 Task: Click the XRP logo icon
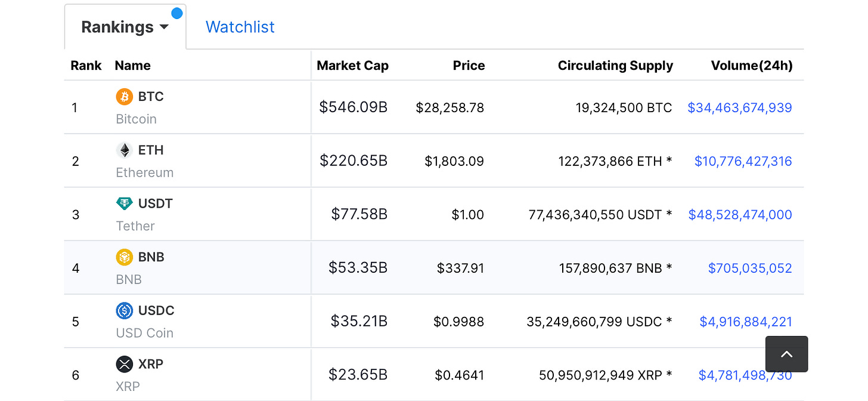(124, 364)
